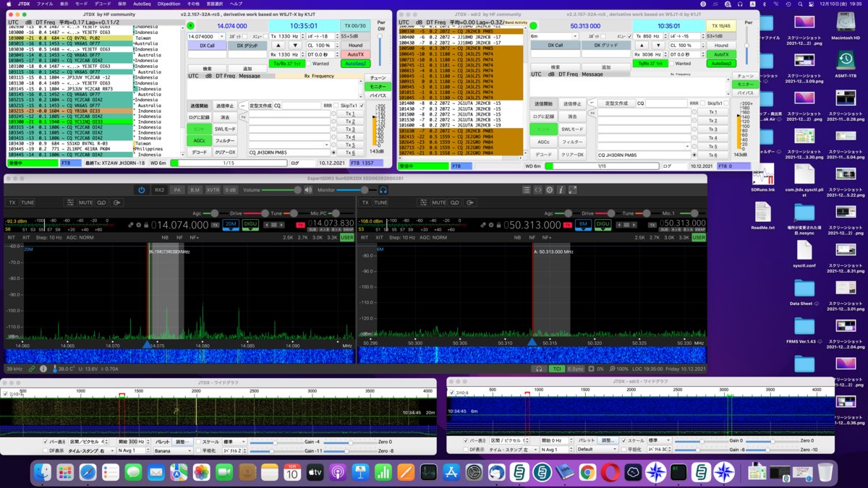Open Finder from the Dock
This screenshot has height=488, width=868.
pos(43,473)
